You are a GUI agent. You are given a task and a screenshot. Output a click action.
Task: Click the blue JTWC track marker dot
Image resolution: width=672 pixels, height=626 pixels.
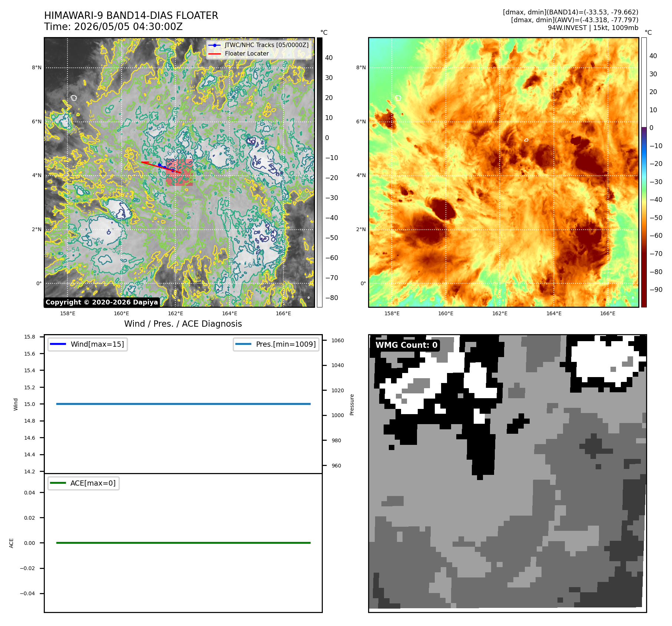click(160, 165)
